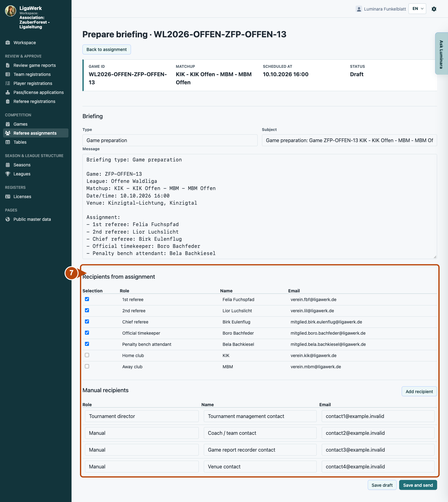Click the Pass/license applications stamp icon
448x502 pixels.
click(8, 92)
